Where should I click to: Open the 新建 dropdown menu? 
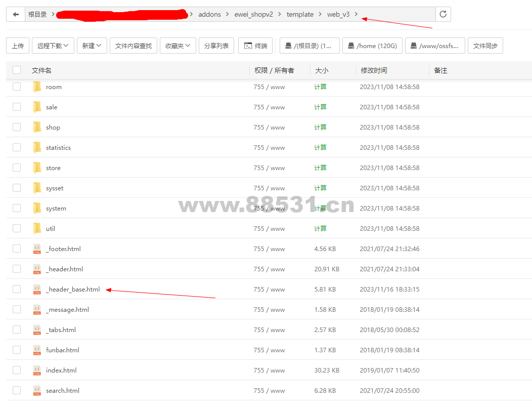[92, 46]
